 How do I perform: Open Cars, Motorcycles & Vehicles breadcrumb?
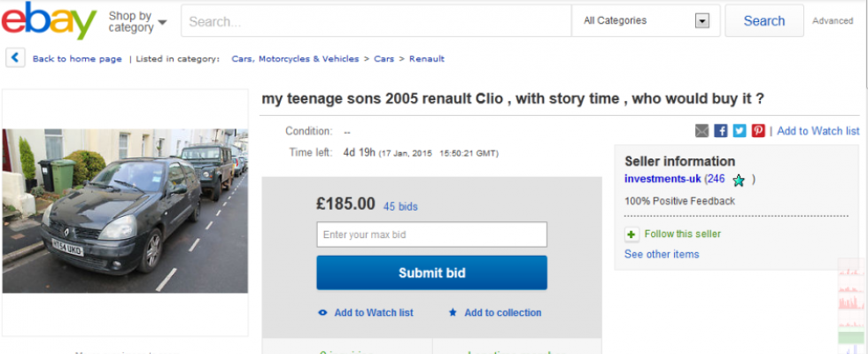point(295,59)
